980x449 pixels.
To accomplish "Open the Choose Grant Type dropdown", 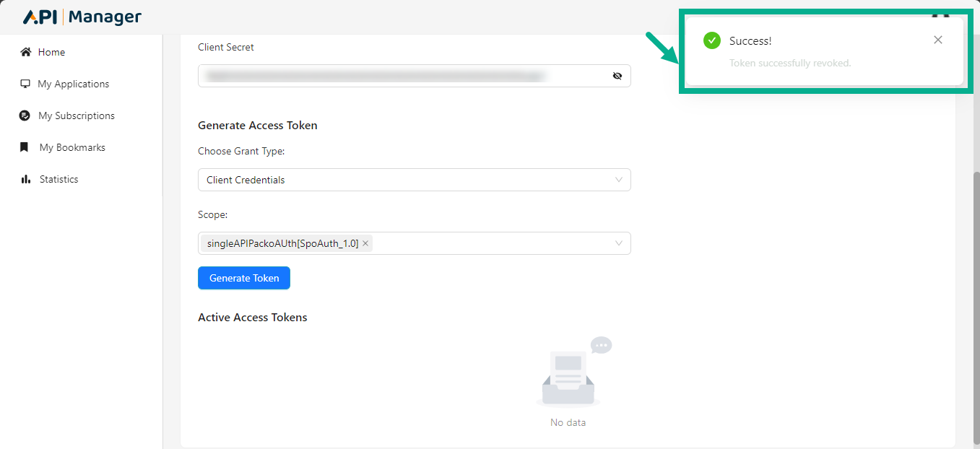I will coord(618,179).
